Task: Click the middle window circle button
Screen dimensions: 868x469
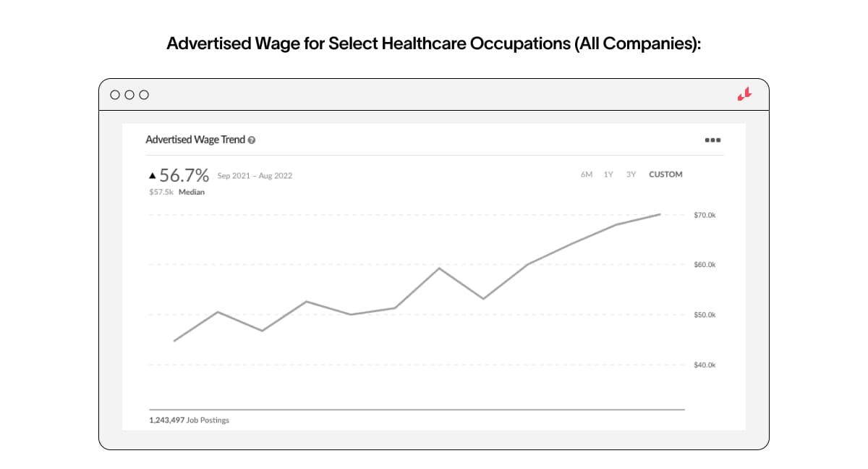Action: click(x=129, y=95)
